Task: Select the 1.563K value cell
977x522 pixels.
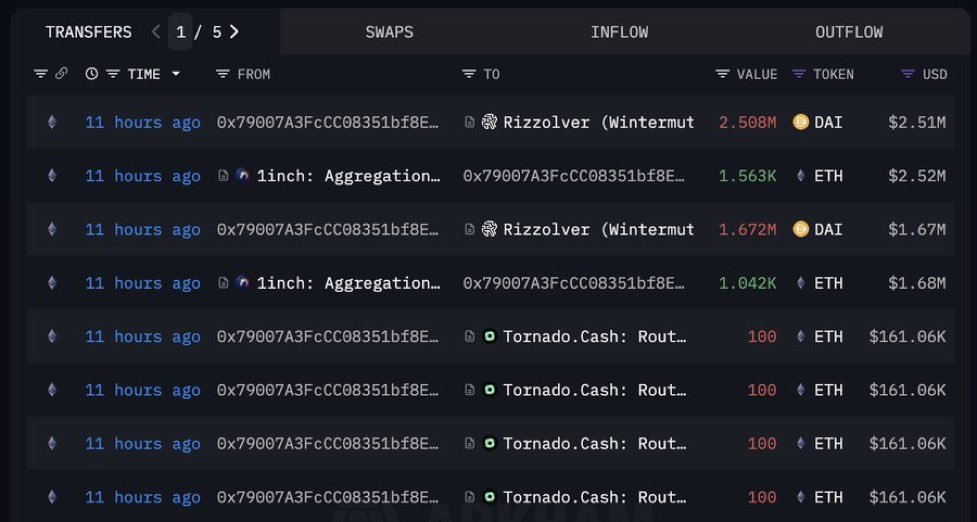Action: point(748,176)
